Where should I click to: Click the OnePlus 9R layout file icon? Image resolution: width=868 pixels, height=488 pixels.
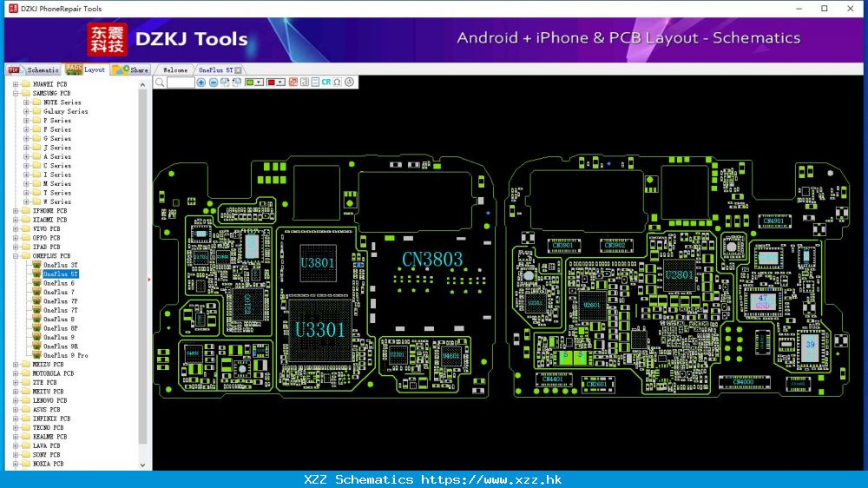[36, 346]
